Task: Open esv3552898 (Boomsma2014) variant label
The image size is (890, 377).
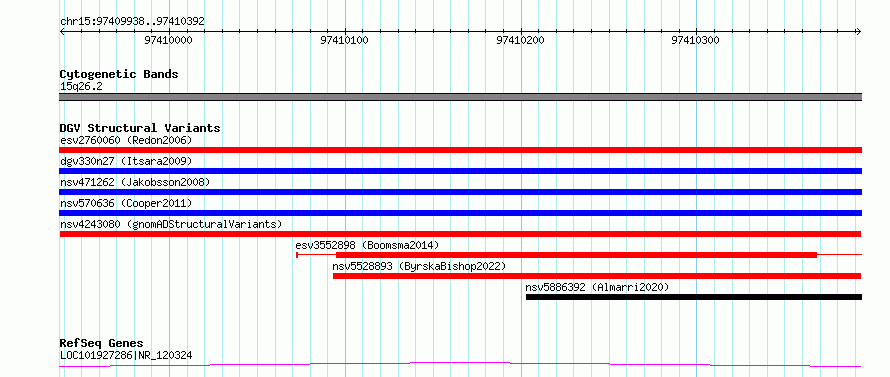Action: [x=367, y=245]
